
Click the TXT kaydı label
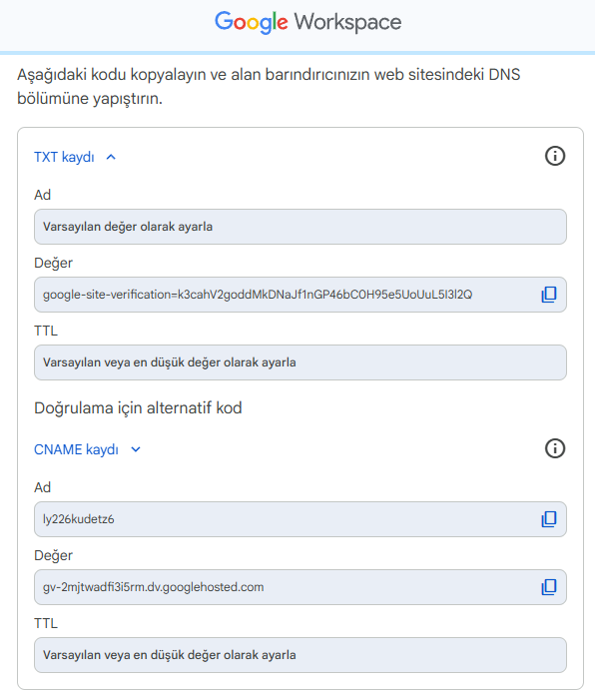[x=64, y=157]
